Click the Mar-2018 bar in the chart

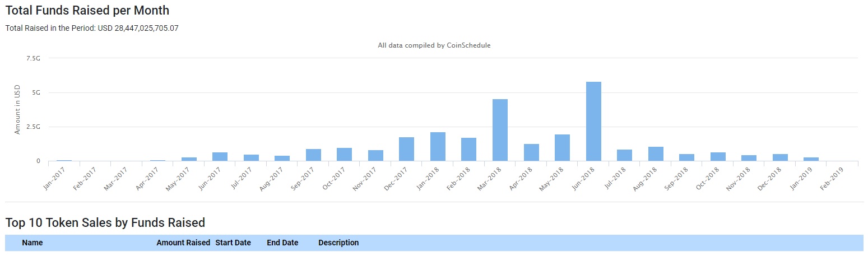(500, 130)
